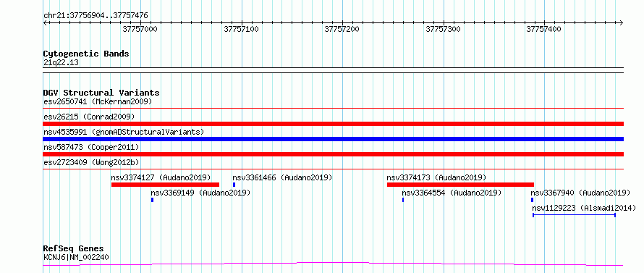
Task: Click nsv4535991 (gnomADStructuralVariants) label
Action: click(124, 132)
